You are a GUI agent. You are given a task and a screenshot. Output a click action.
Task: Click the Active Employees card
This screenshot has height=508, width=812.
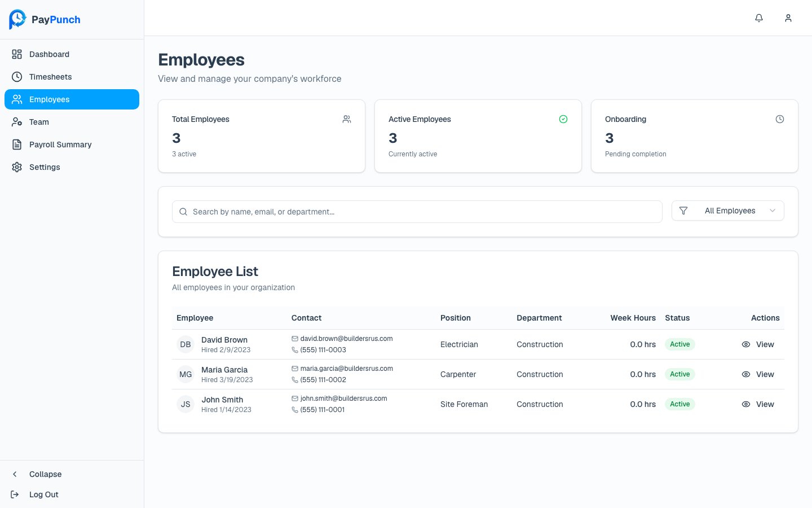tap(478, 136)
